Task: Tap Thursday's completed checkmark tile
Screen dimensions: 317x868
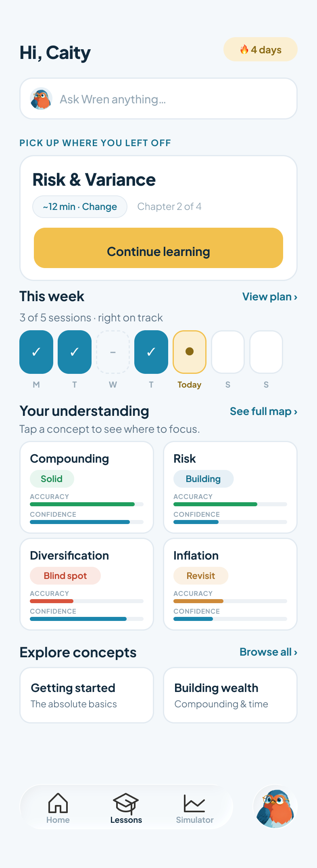Action: click(x=151, y=352)
